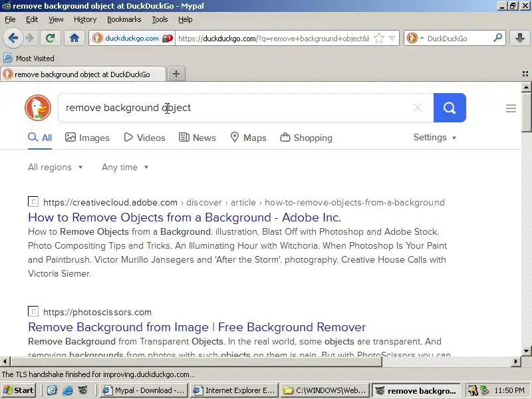Reload the page with the green refresh icon
The width and height of the screenshot is (532, 399).
51,38
